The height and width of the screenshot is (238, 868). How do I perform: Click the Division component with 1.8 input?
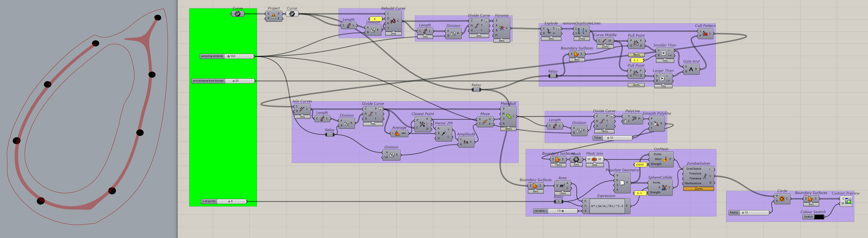click(391, 155)
